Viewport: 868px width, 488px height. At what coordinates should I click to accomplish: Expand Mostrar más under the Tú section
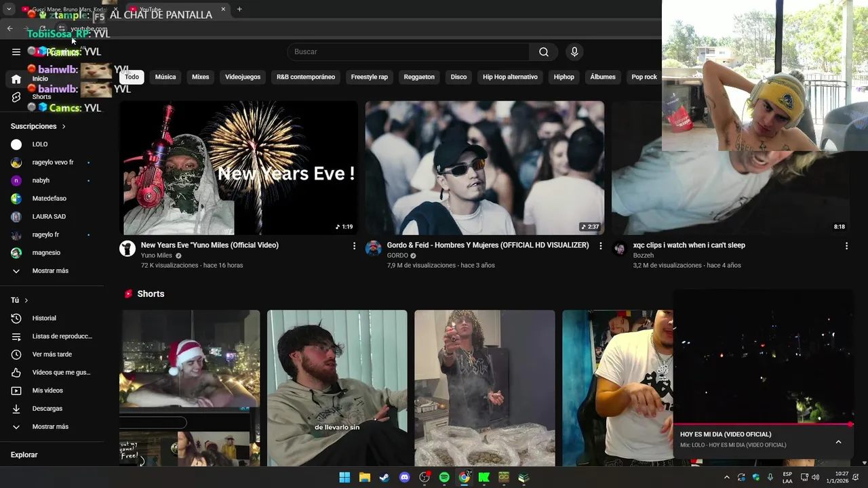[52, 426]
